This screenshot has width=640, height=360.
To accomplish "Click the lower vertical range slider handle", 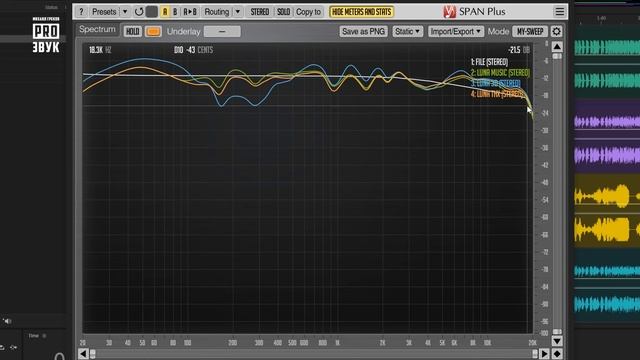I will coord(557,331).
